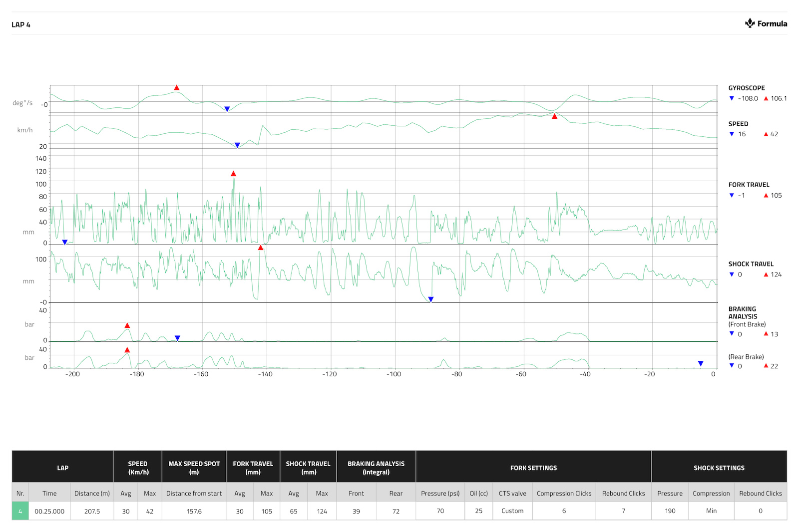
Task: Click blue min icon in Front Brake legend
Action: tap(732, 333)
